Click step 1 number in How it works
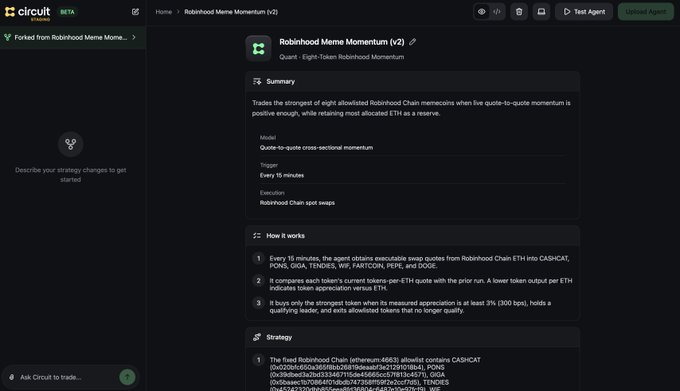The image size is (680, 391). pyautogui.click(x=258, y=258)
